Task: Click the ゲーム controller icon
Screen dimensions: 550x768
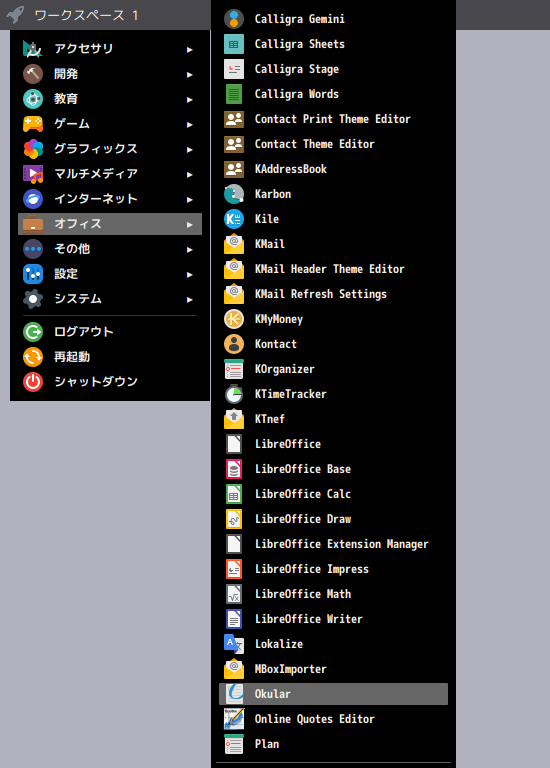Action: (x=33, y=124)
